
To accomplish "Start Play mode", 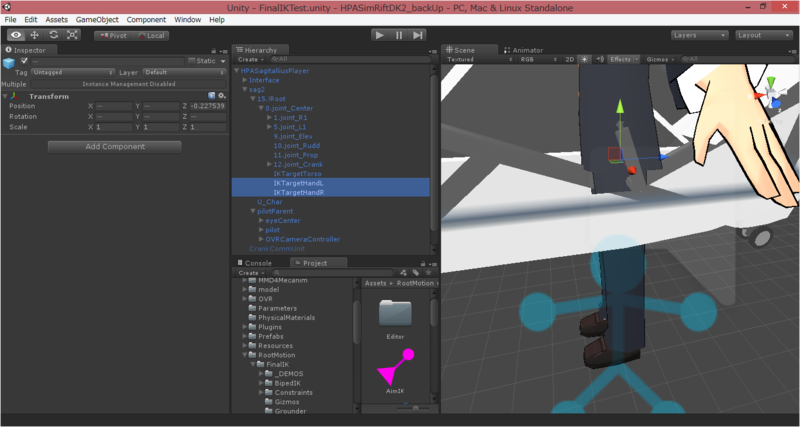I will [380, 35].
